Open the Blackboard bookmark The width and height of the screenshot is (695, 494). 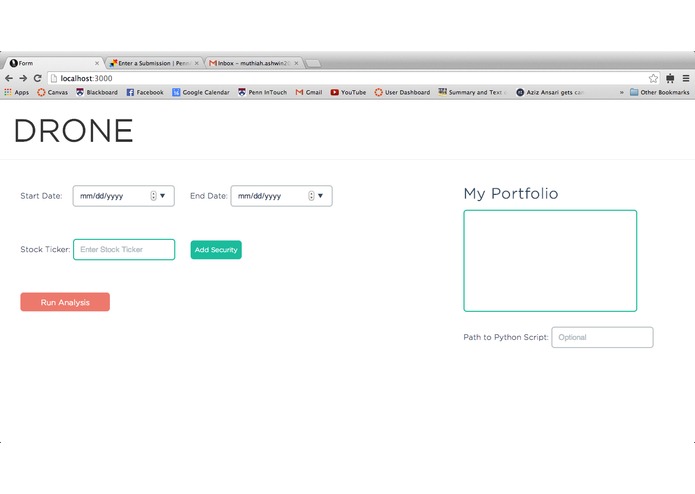click(97, 92)
